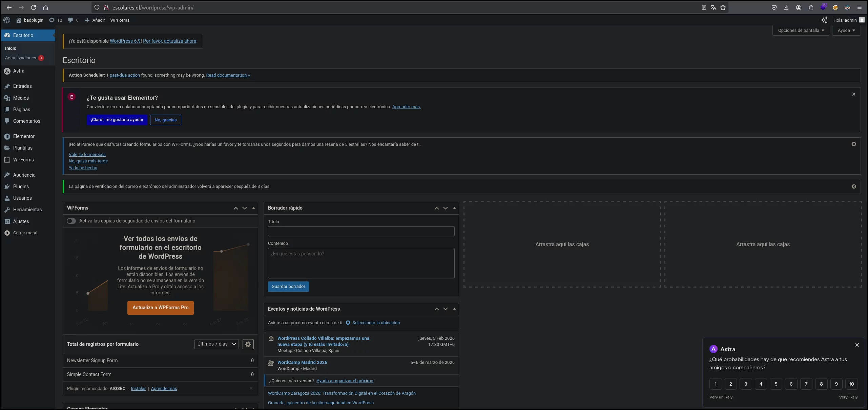Open the browser downloads icon
This screenshot has height=410, width=868.
786,7
